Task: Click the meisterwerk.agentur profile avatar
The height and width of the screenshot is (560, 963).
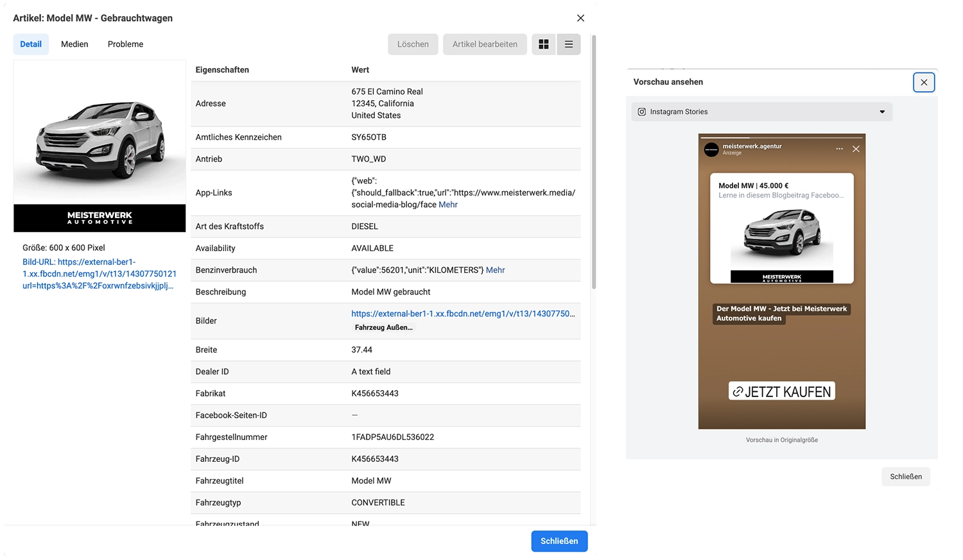Action: coord(711,150)
